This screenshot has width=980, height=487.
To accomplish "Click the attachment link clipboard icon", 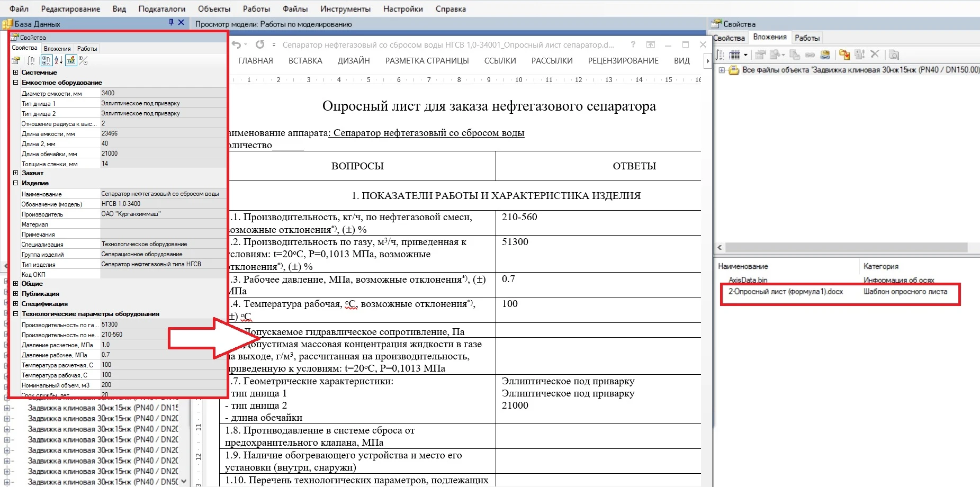I will 825,55.
